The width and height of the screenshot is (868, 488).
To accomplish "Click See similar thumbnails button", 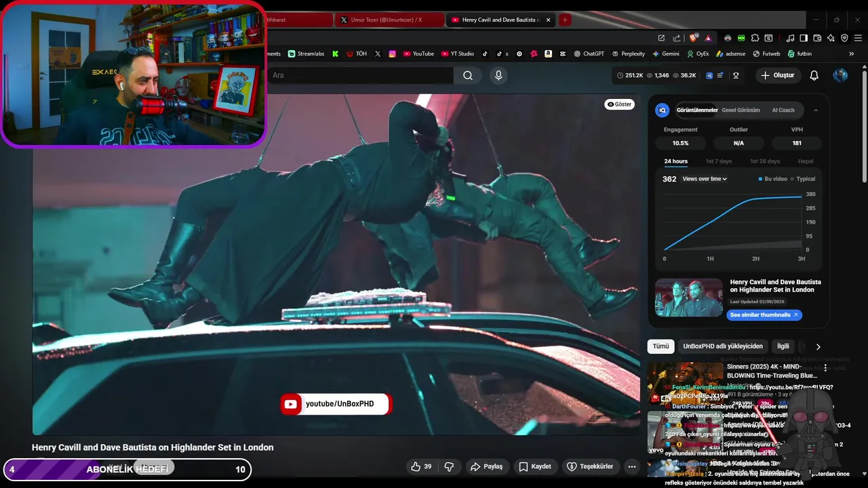I will click(x=764, y=315).
